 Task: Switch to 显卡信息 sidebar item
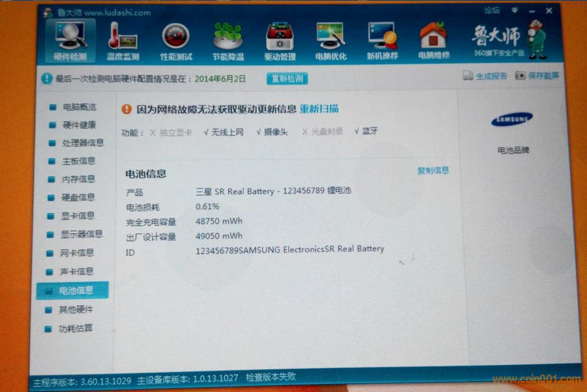pyautogui.click(x=78, y=216)
